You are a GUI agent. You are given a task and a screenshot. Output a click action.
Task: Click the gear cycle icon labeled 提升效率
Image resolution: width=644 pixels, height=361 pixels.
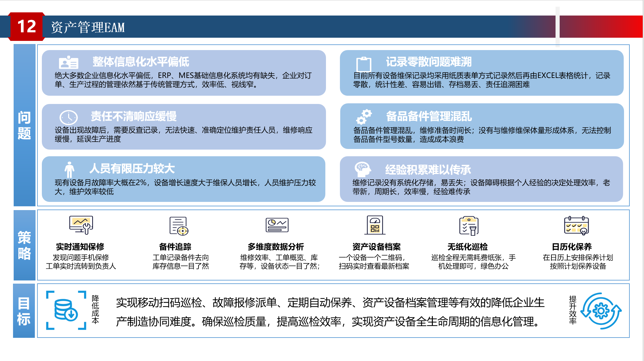(601, 311)
